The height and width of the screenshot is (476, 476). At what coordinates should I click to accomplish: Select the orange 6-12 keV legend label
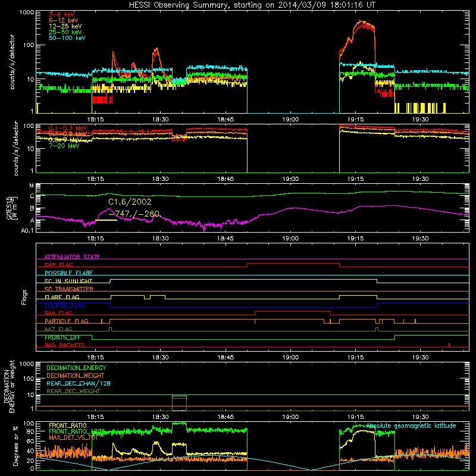64,20
